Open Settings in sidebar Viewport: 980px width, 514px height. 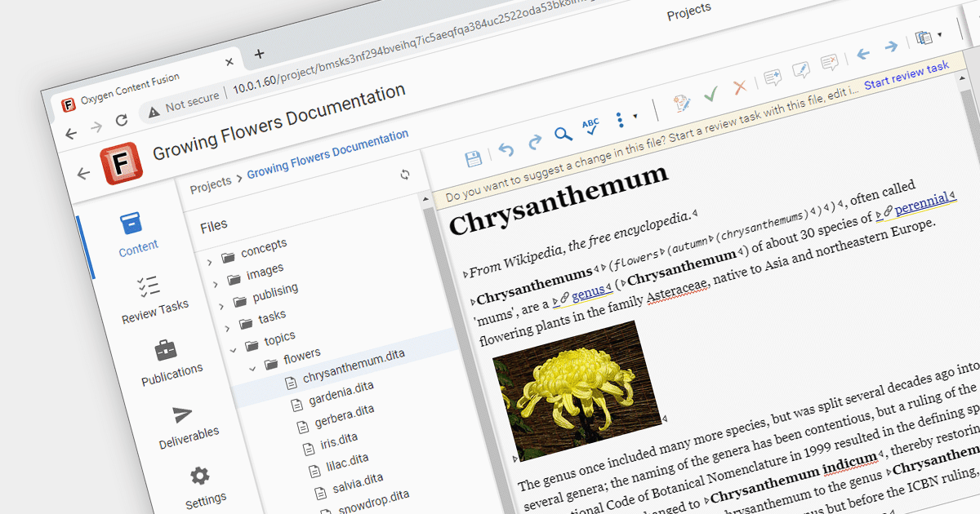click(x=203, y=487)
